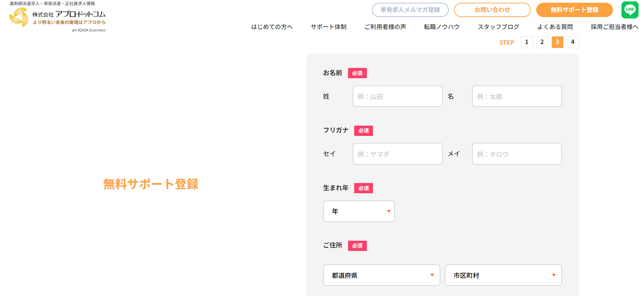This screenshot has width=644, height=296.
Task: Open the birth year dropdown
Action: [x=359, y=211]
